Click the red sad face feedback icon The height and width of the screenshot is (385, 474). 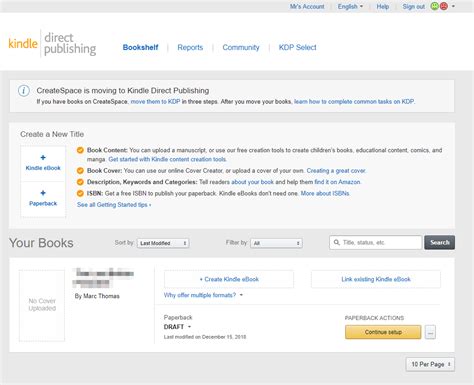444,6
